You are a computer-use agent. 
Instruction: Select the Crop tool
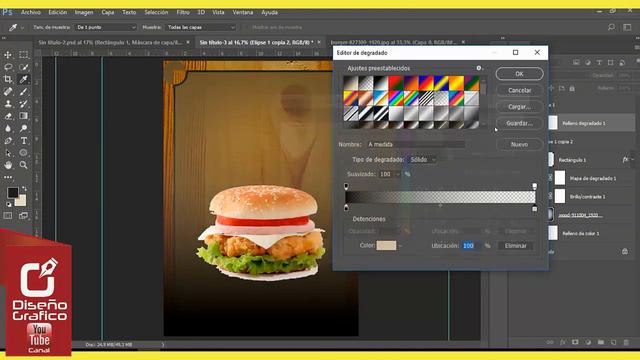click(x=8, y=79)
